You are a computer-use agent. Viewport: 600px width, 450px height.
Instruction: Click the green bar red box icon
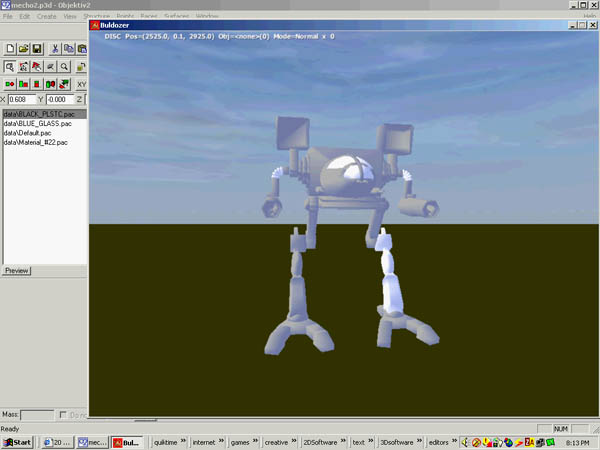(23, 84)
